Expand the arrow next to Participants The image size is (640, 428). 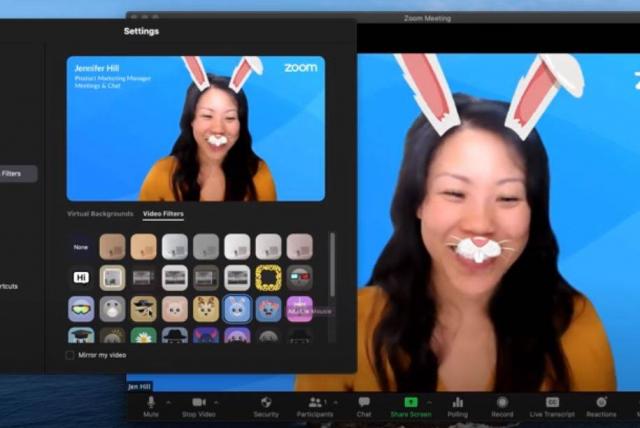336,402
